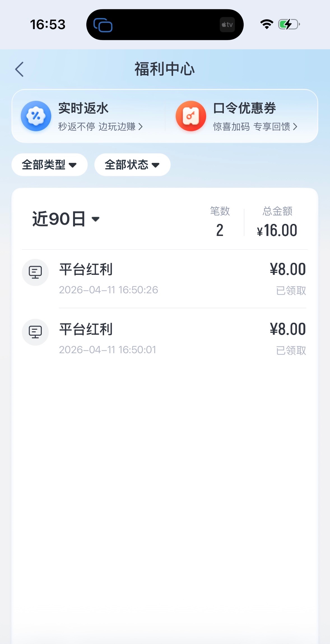The image size is (330, 644).
Task: Tap the red coupon key icon
Action: [x=191, y=116]
